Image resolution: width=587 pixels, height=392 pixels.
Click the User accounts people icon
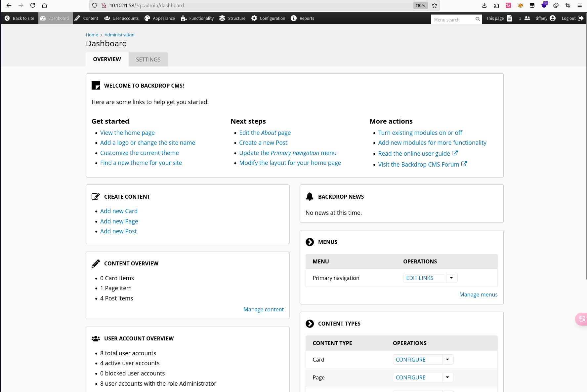pyautogui.click(x=107, y=18)
